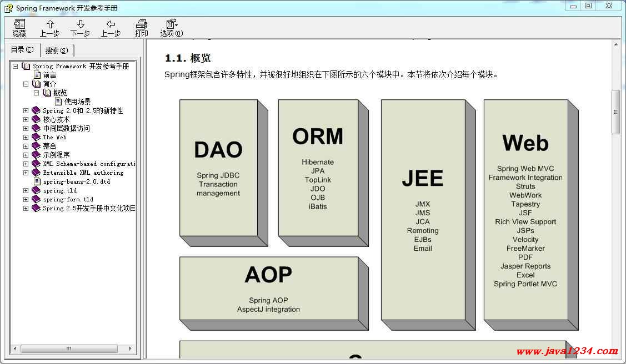The image size is (626, 364).
Task: Switch to the 目录(C) tab
Action: [x=22, y=49]
